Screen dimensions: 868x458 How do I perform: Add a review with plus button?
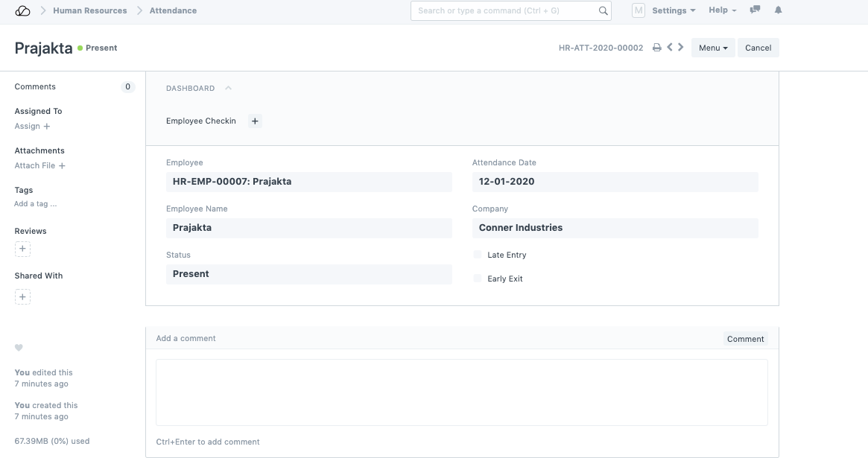(22, 249)
